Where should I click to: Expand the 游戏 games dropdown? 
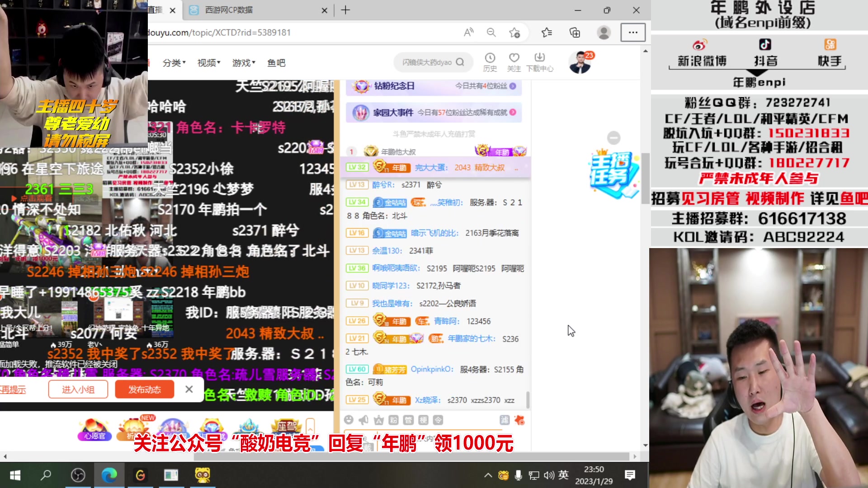click(x=244, y=63)
